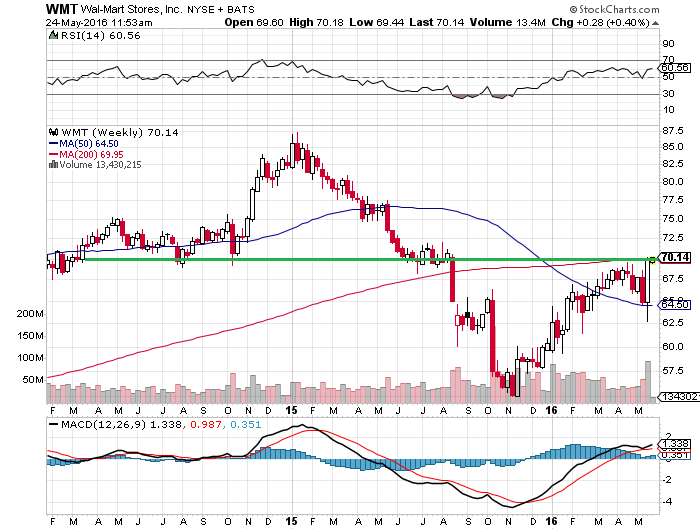This screenshot has width=700, height=530.
Task: Click the NYSE + BATS exchange label
Action: pos(221,9)
